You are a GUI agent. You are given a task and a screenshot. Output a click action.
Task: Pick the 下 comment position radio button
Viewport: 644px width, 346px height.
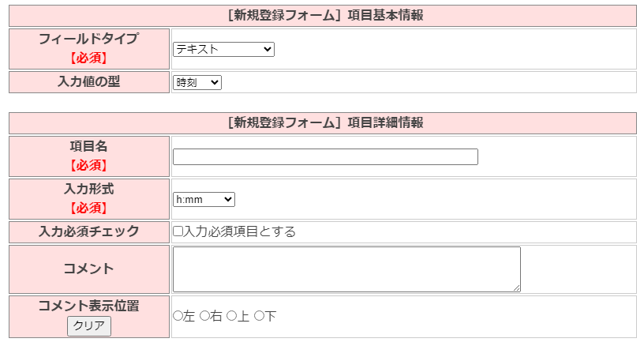259,316
